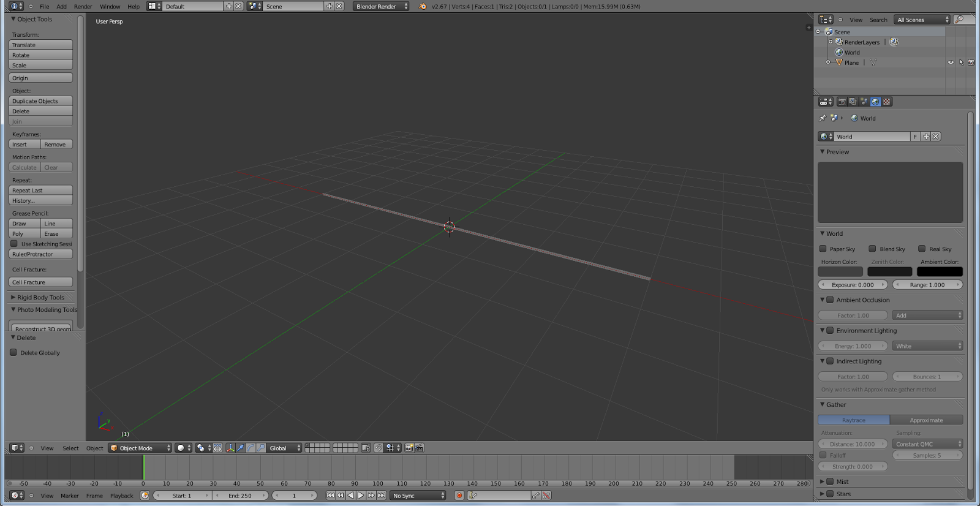
Task: Expand the Plane item in outliner
Action: pos(828,62)
